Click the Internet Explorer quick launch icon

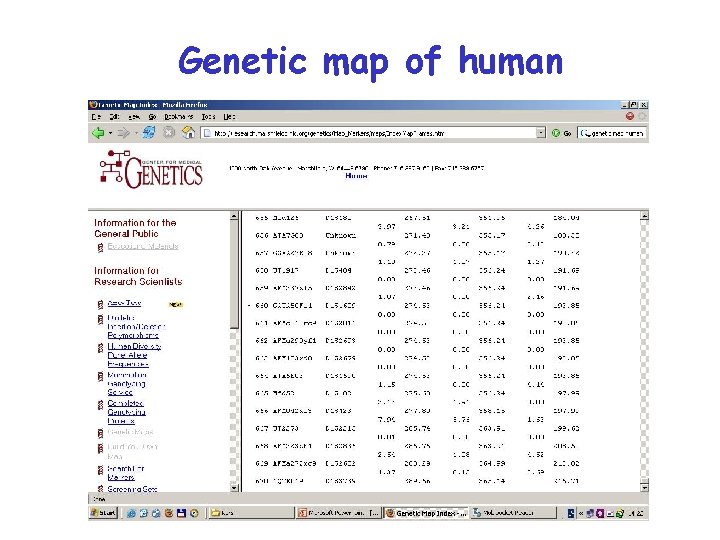click(x=131, y=513)
